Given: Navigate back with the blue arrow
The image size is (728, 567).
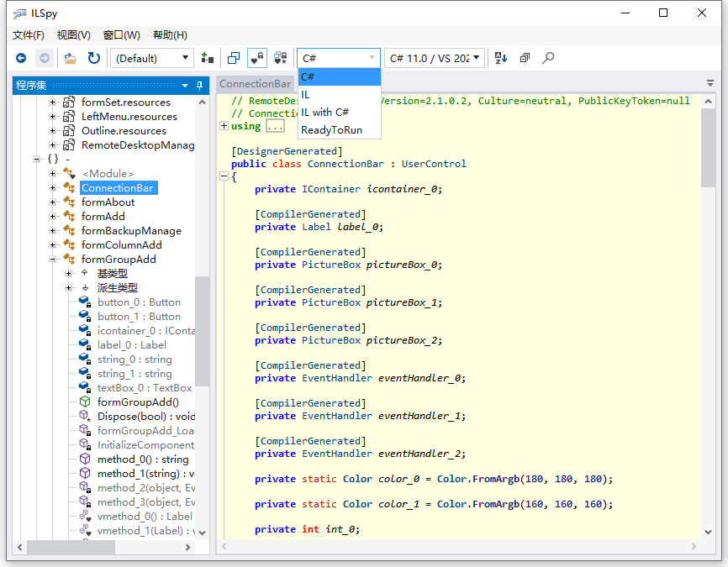Looking at the screenshot, I should [x=21, y=58].
